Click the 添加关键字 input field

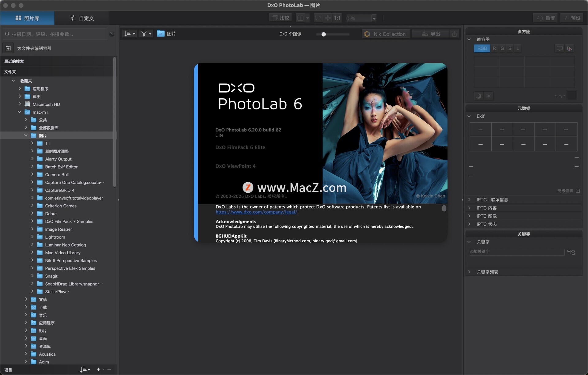coord(517,252)
